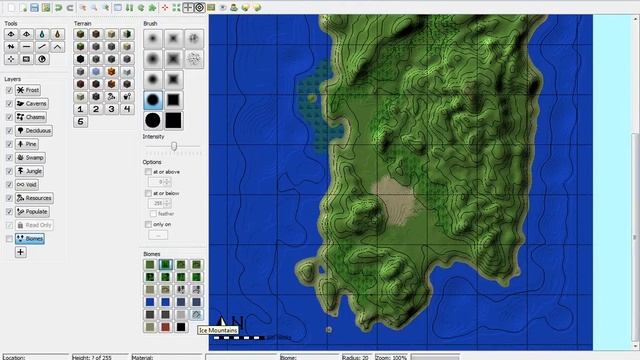Enable the 'at or below' option
The height and width of the screenshot is (360, 640).
click(x=148, y=193)
